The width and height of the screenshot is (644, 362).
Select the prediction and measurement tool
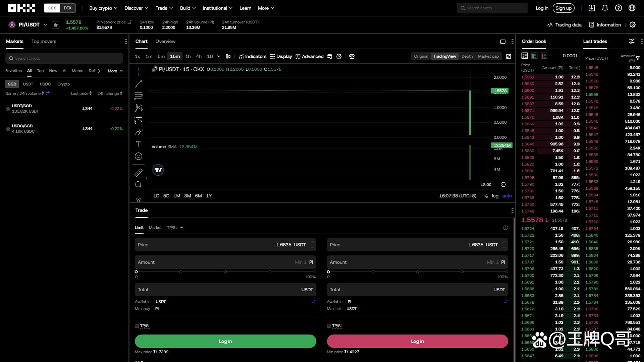coord(139,120)
